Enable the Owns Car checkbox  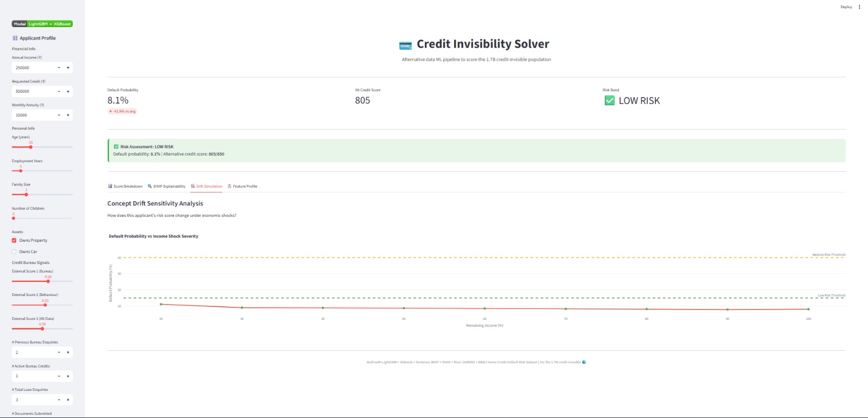click(x=14, y=252)
